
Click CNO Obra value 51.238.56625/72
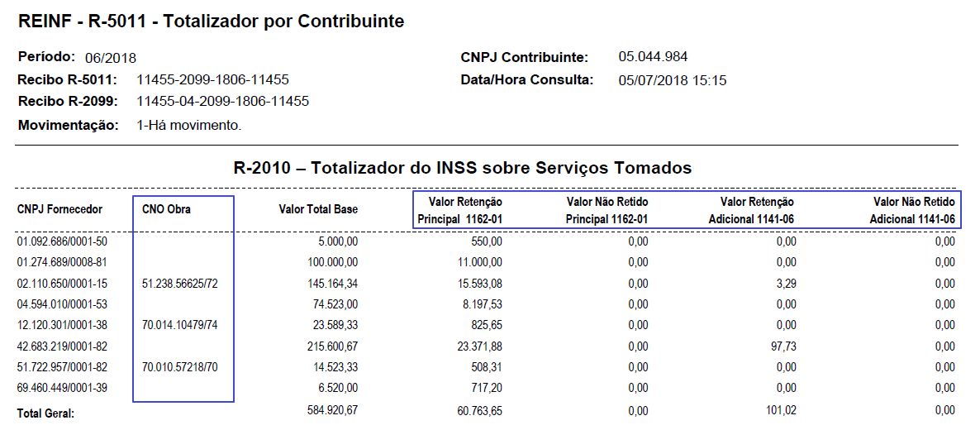(180, 284)
